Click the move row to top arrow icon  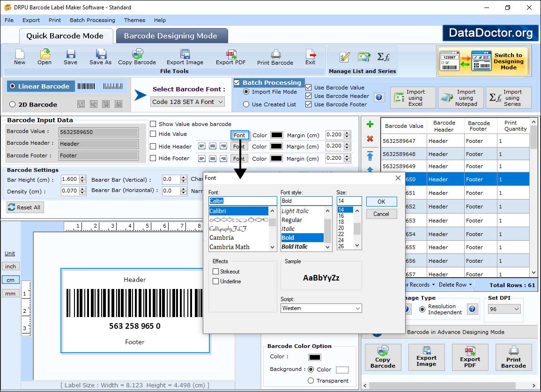[370, 156]
